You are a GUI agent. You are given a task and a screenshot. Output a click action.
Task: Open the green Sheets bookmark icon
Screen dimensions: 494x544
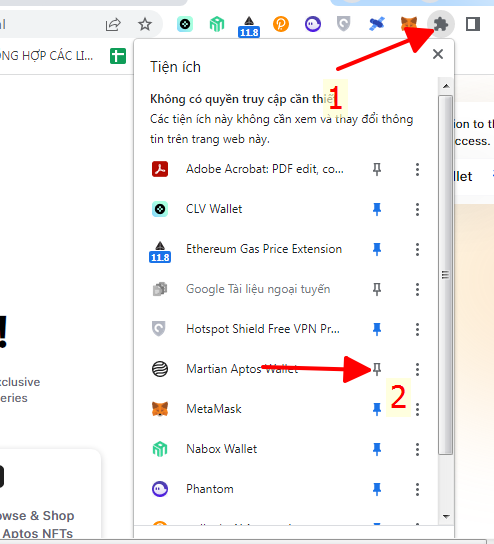coord(118,56)
